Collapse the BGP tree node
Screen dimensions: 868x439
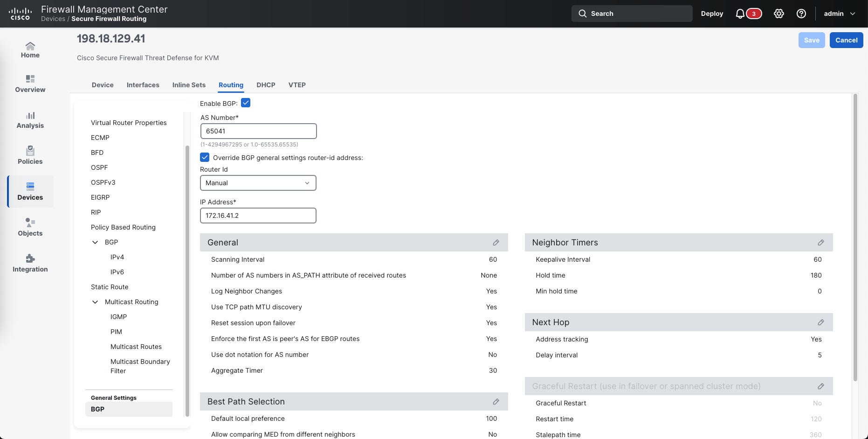[x=95, y=242]
